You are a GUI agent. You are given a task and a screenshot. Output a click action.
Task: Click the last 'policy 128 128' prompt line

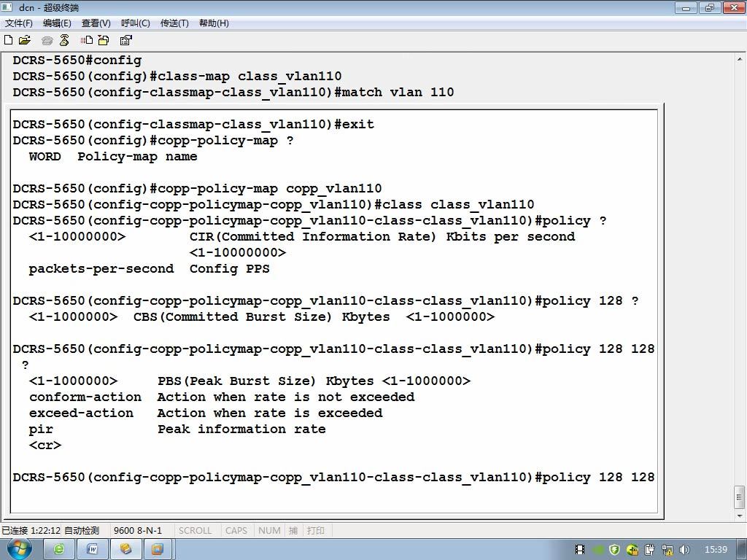pyautogui.click(x=333, y=478)
